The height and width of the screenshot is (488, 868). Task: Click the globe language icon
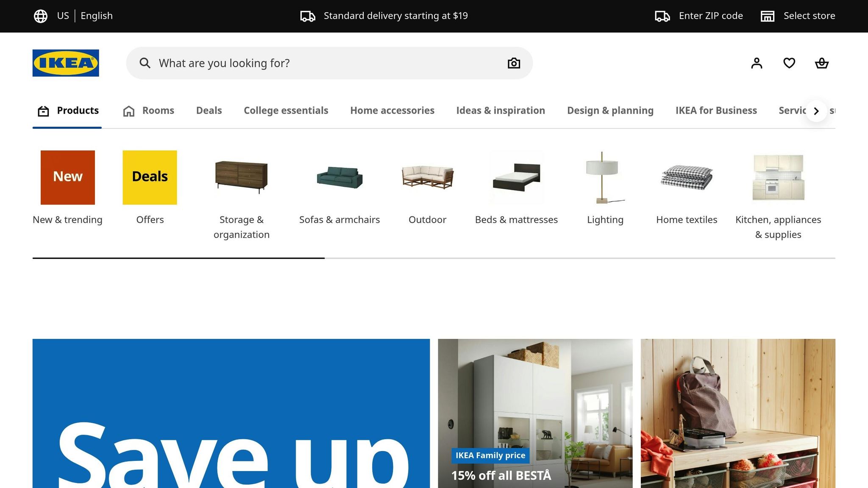click(41, 16)
